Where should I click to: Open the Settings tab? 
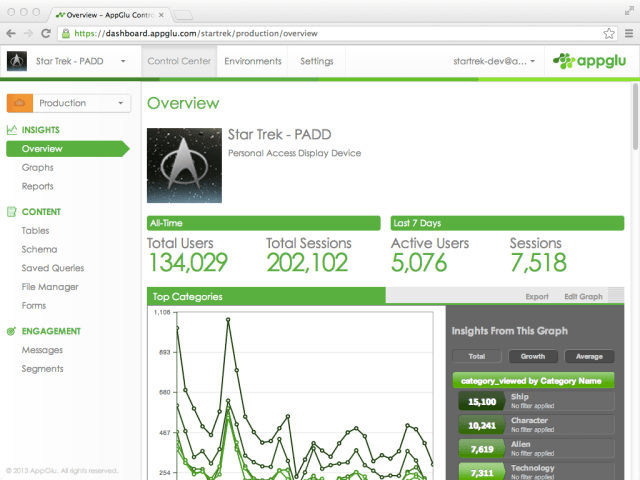pyautogui.click(x=316, y=61)
